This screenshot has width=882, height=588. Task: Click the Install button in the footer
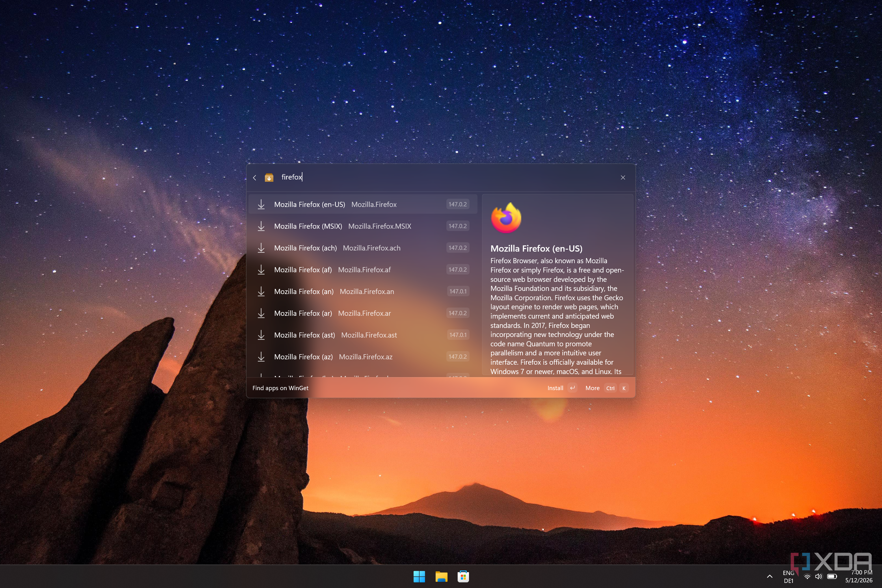[561, 388]
